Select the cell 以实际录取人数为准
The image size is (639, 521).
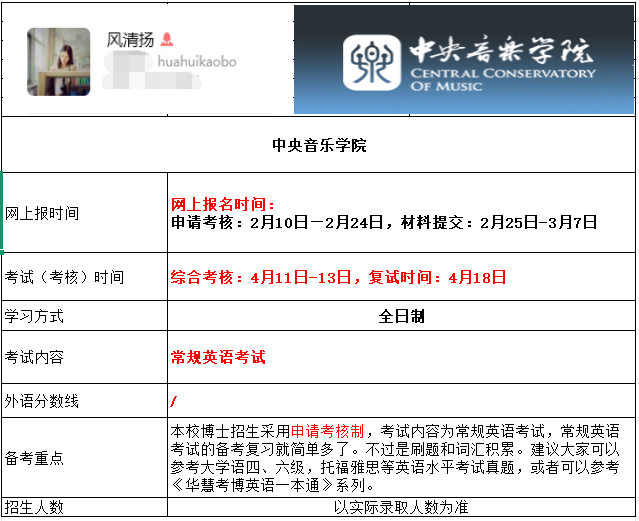coord(401,507)
